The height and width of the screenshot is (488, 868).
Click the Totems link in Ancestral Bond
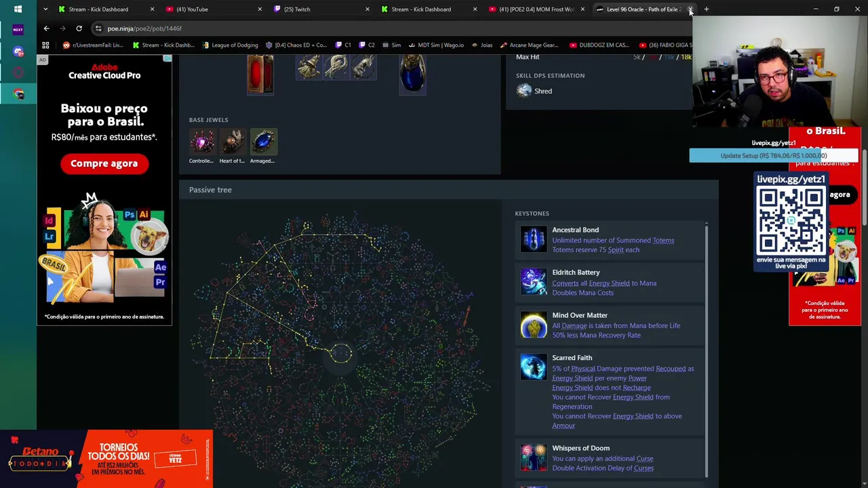point(663,241)
